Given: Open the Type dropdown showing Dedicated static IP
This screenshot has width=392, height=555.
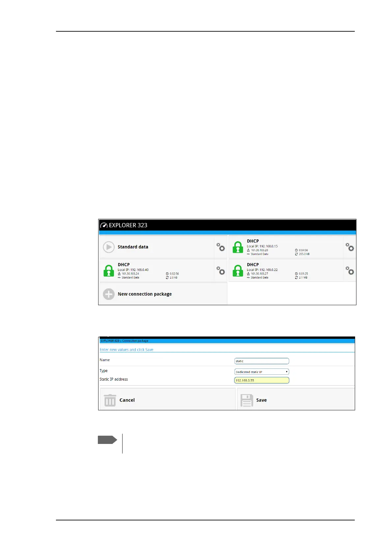Looking at the screenshot, I should pyautogui.click(x=262, y=372).
